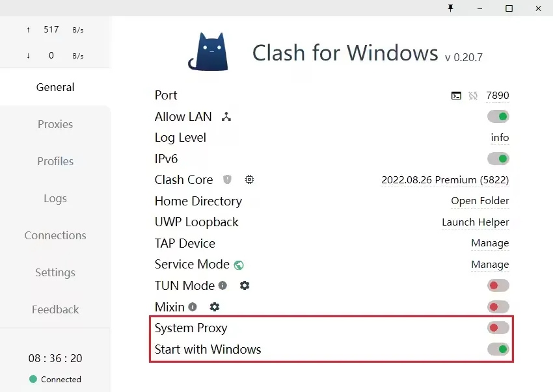Enable the System Proxy toggle
553x392 pixels.
click(498, 328)
